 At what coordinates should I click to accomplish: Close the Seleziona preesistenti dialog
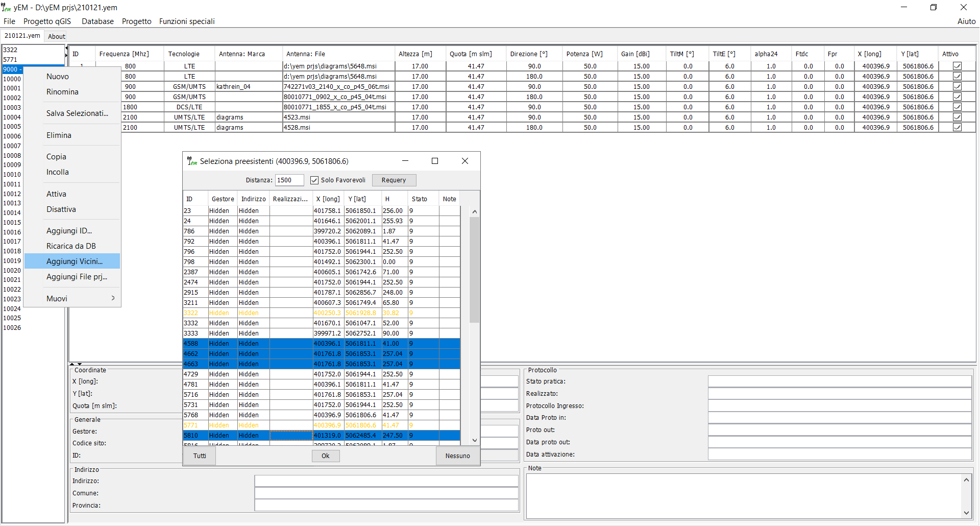pyautogui.click(x=464, y=161)
